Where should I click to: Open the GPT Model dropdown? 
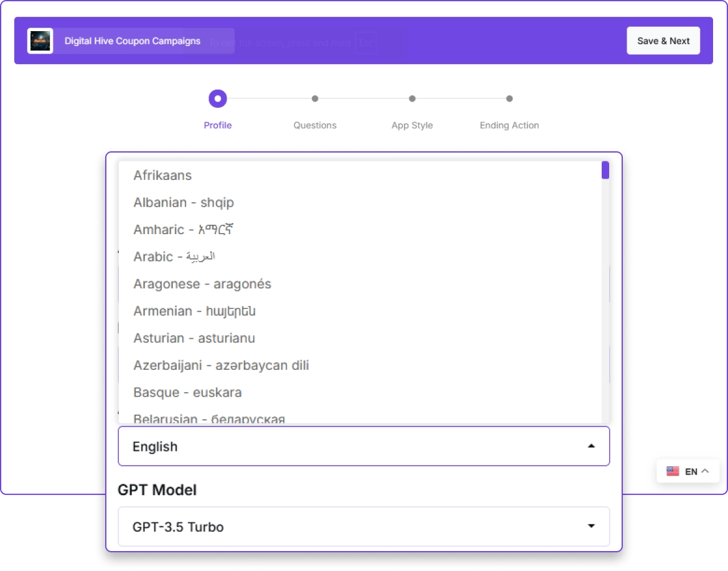(x=363, y=527)
